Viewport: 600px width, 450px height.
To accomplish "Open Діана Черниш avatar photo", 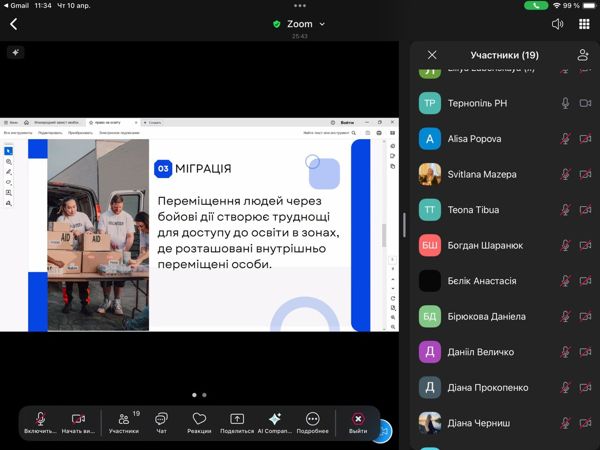I will 430,423.
